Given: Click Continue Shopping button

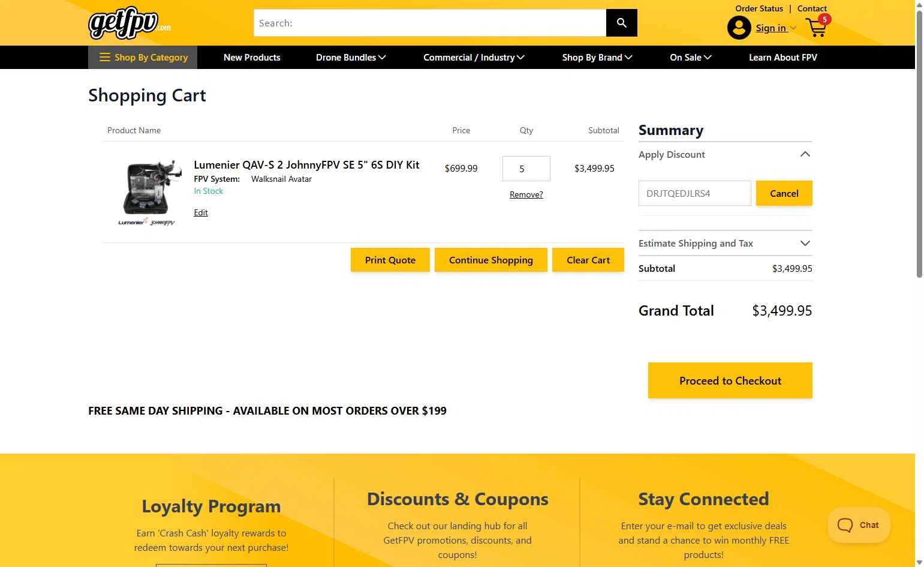Looking at the screenshot, I should pyautogui.click(x=491, y=260).
